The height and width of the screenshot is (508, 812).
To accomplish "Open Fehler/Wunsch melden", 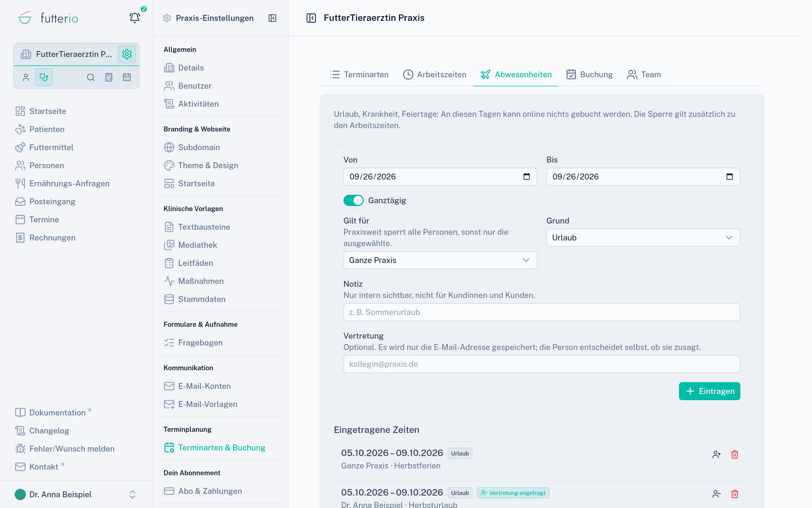I will point(65,448).
